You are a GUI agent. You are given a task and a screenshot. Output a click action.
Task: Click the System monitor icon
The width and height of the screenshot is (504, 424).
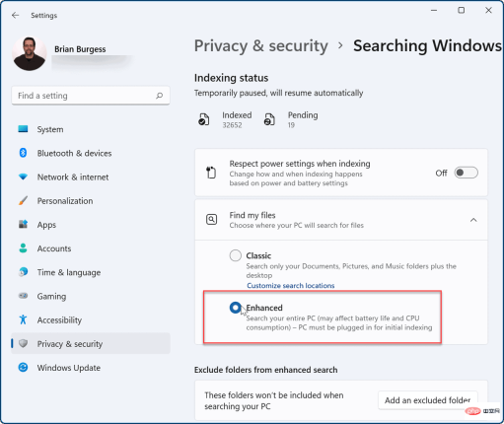click(23, 129)
